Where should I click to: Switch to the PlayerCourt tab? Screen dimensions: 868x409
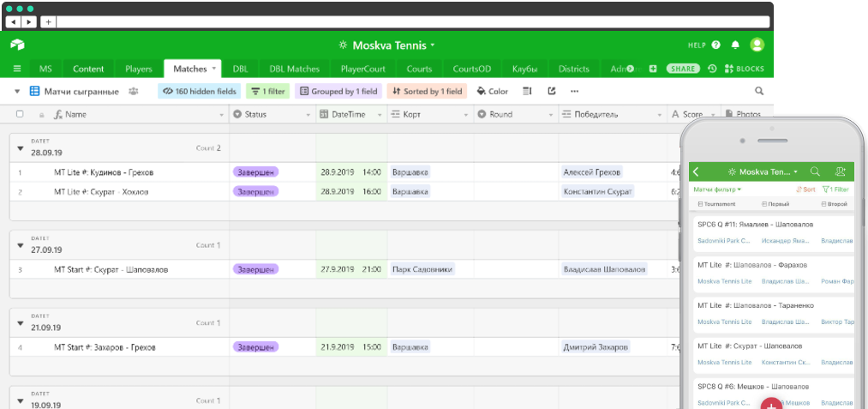pos(363,69)
